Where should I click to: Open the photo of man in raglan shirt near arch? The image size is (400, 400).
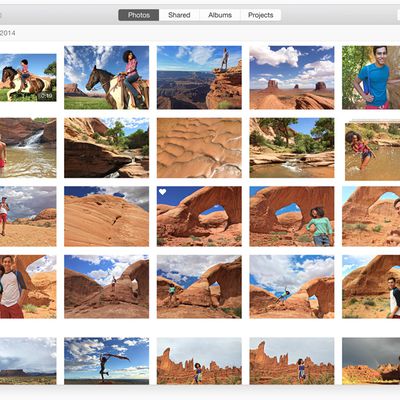[28, 287]
